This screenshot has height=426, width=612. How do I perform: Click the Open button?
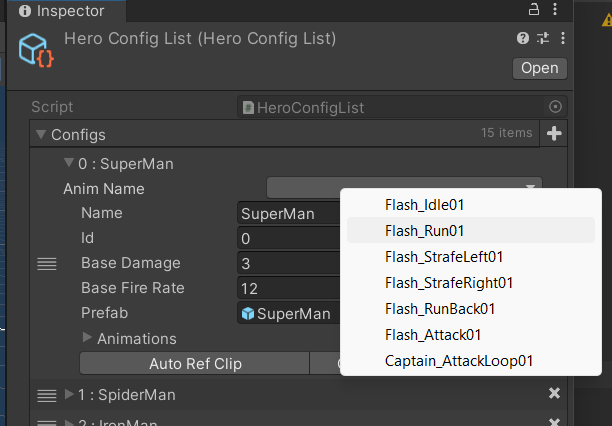click(x=540, y=68)
